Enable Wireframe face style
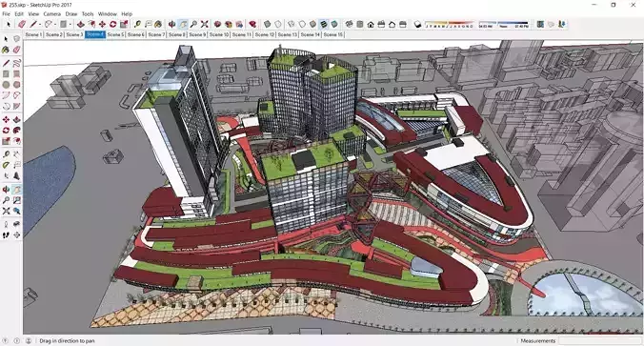 (x=292, y=24)
